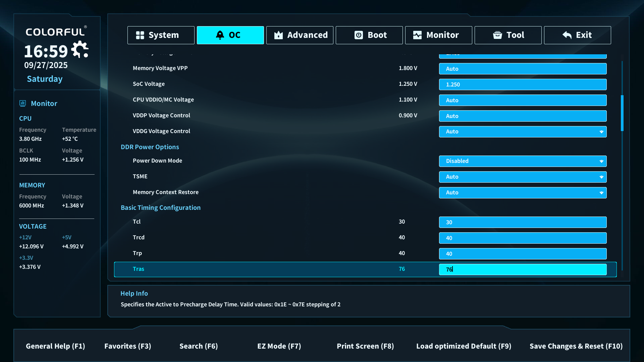Screen dimensions: 644x362
Task: Click Search (F6)
Action: (199, 346)
